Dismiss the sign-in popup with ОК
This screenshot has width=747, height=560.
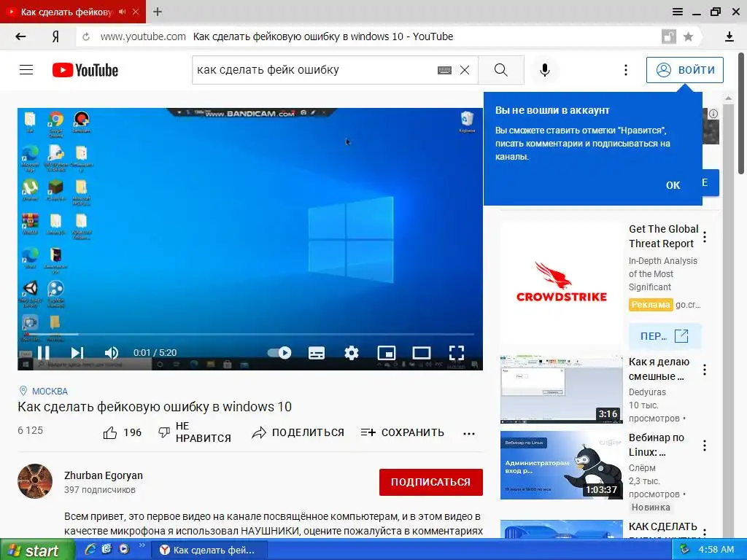[673, 185]
